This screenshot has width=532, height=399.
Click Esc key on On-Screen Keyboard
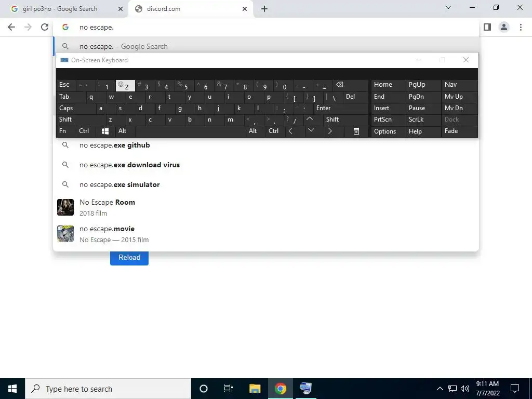click(66, 86)
